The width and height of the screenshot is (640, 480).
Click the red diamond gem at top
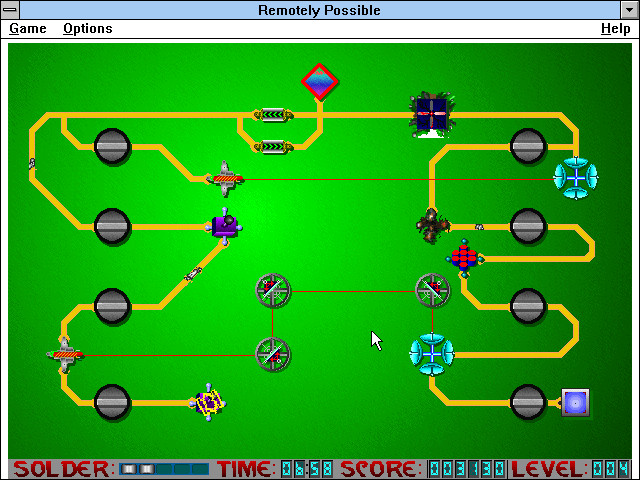pos(320,82)
